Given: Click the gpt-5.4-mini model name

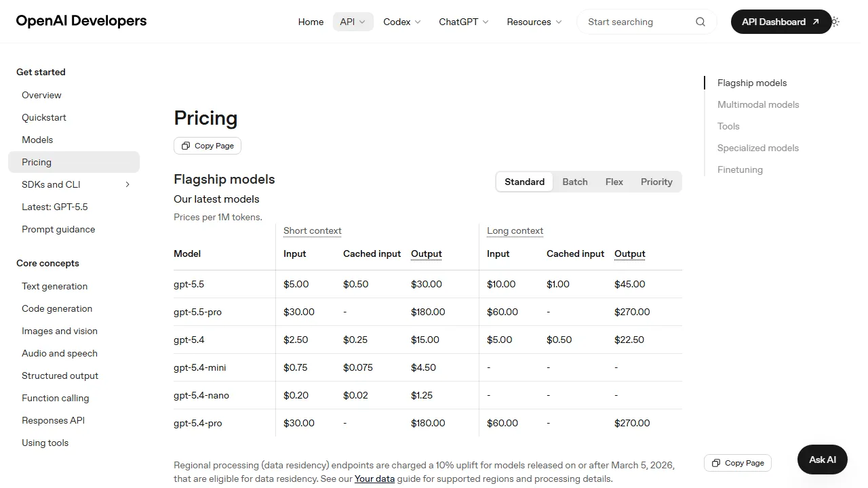Looking at the screenshot, I should [200, 367].
